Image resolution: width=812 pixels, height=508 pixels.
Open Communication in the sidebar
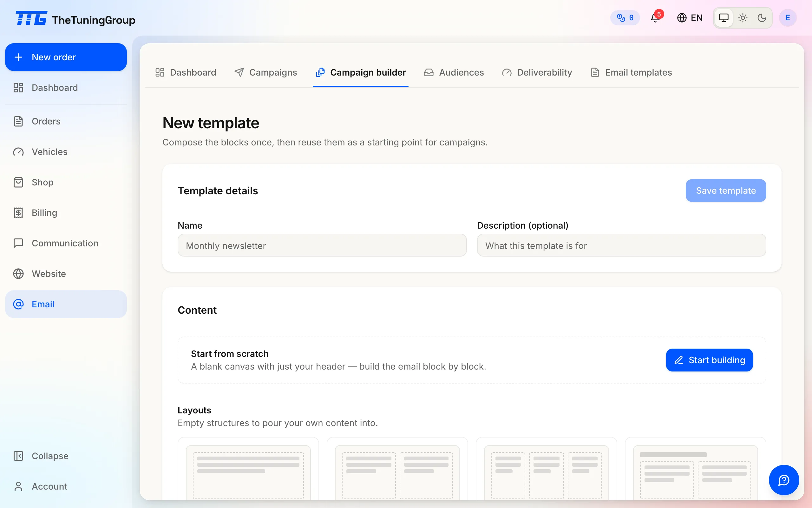click(x=66, y=243)
